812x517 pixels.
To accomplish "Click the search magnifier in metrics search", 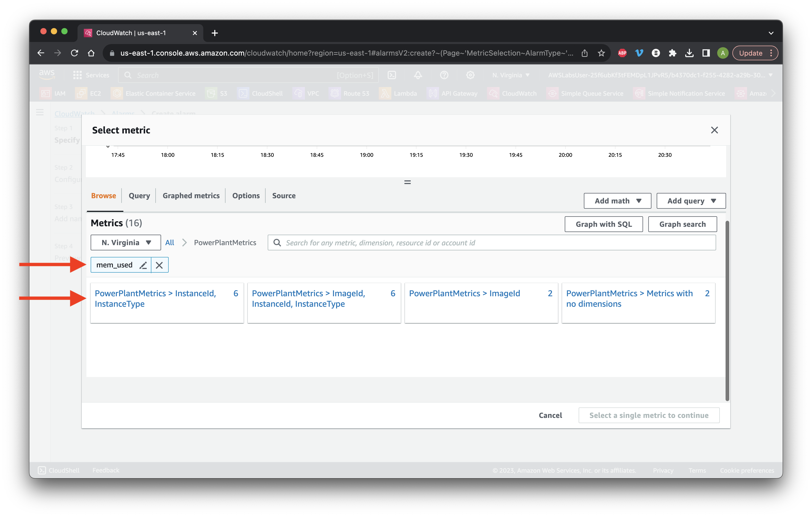I will click(x=277, y=243).
